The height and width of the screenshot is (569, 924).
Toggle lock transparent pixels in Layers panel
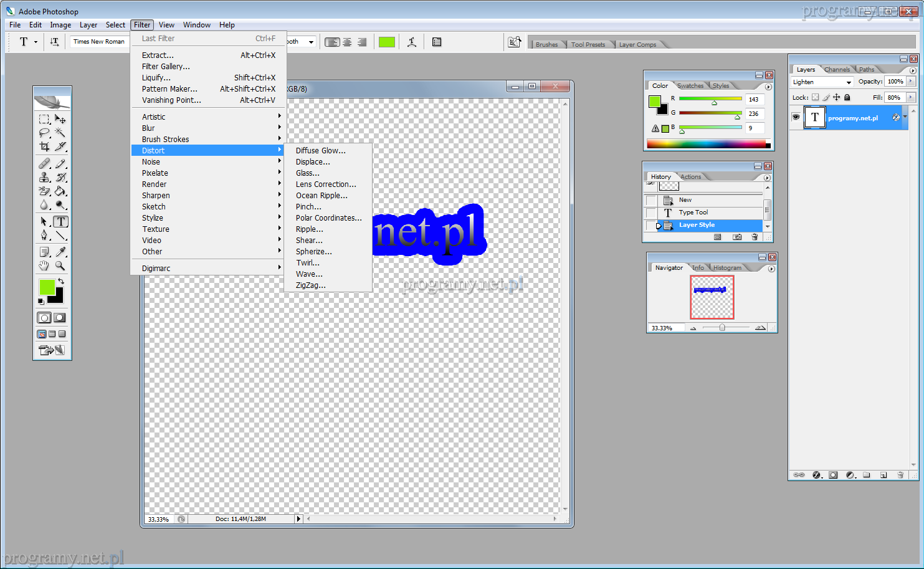[x=815, y=97]
